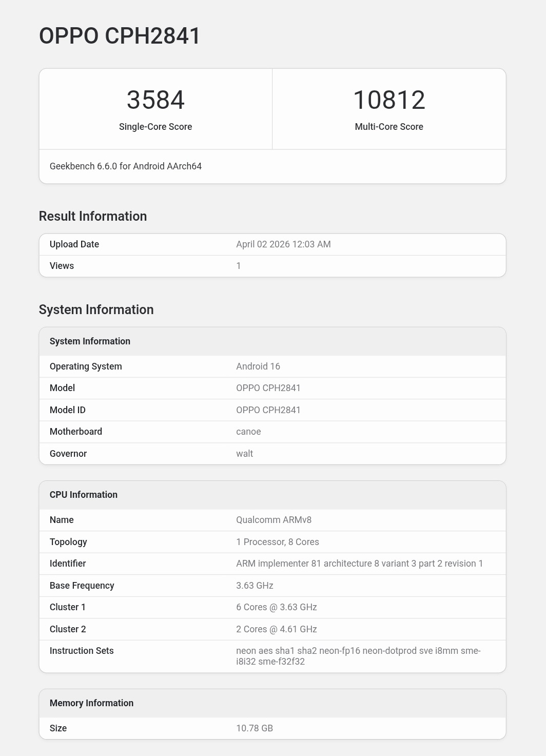Viewport: 546px width, 756px height.
Task: Select the Single-Core Score value 3584
Action: coord(156,101)
